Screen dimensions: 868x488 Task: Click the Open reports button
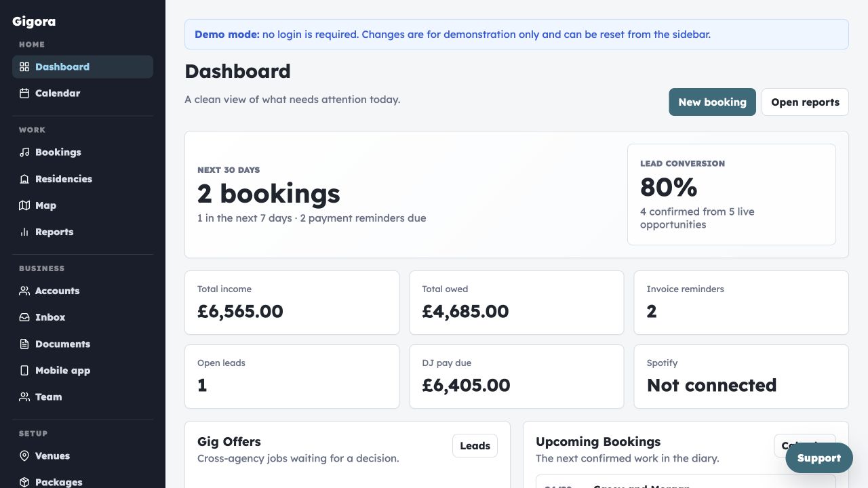pyautogui.click(x=805, y=102)
